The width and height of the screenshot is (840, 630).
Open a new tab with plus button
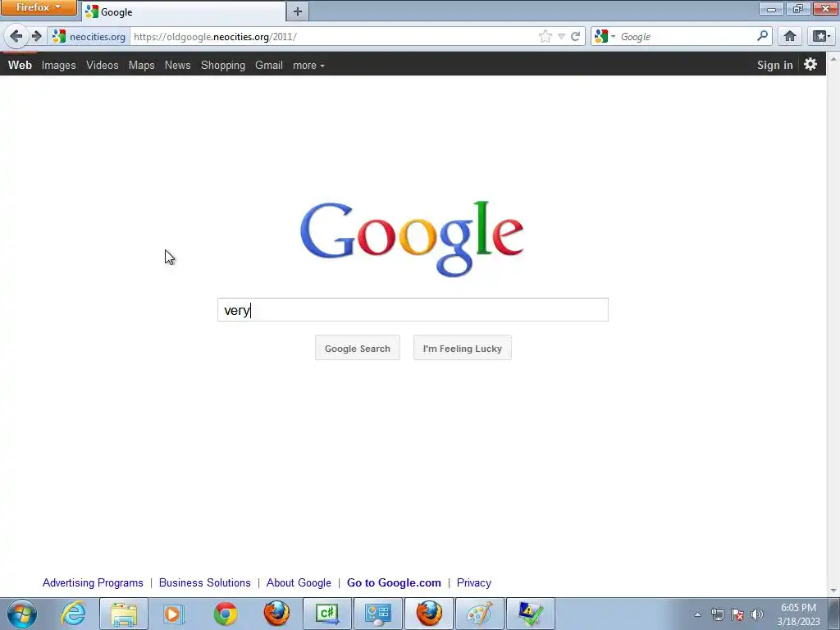[x=297, y=11]
